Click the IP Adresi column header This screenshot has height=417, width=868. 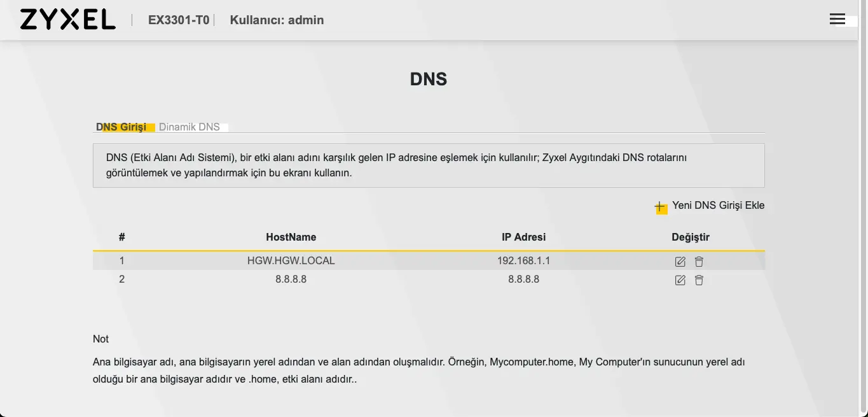[524, 237]
